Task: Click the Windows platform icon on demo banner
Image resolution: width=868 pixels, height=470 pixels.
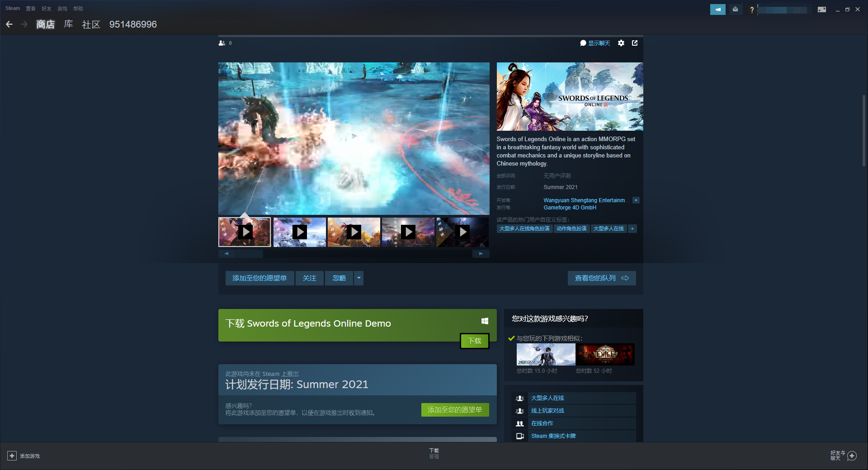Action: (485, 321)
